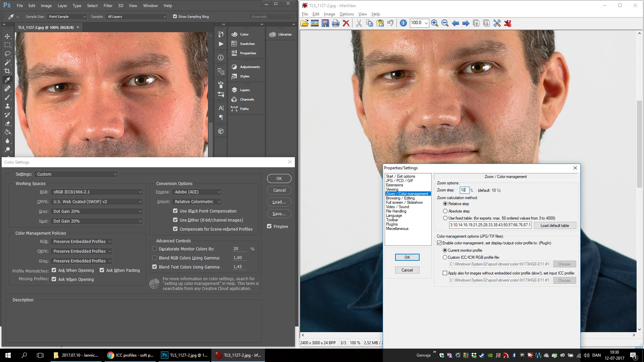Click the Load... button in Color Settings

[279, 202]
